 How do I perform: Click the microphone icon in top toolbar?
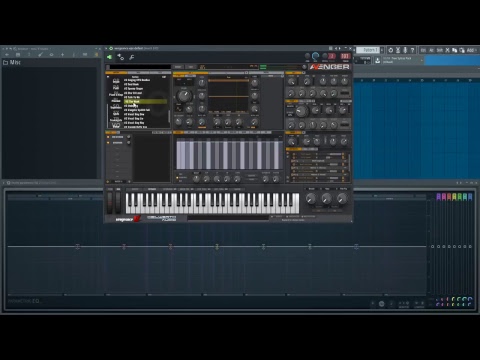[x=405, y=50]
